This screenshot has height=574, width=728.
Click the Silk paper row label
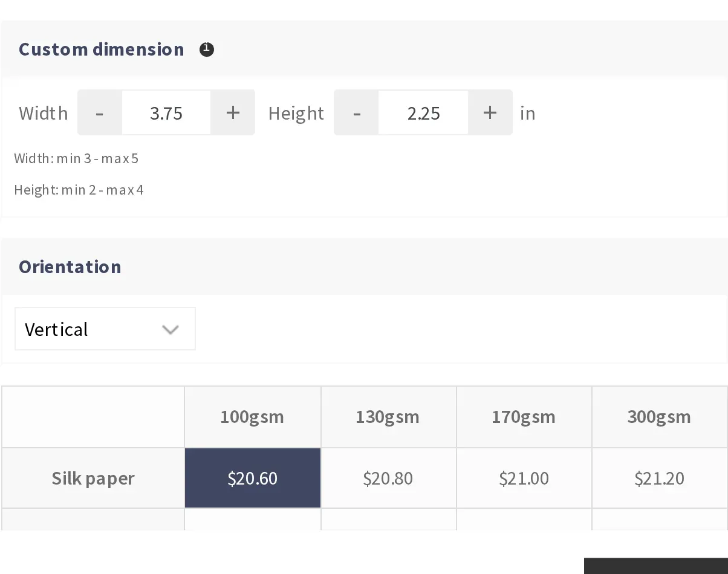pyautogui.click(x=93, y=478)
